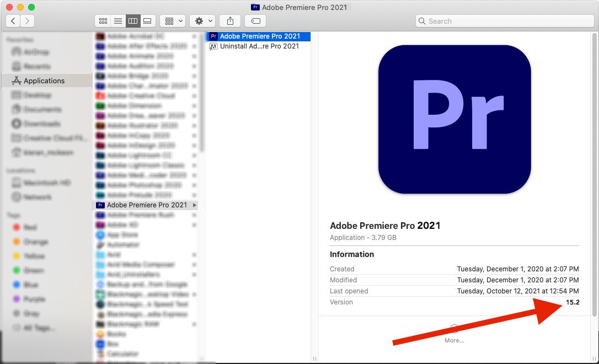
Task: Go forward with the right chevron button
Action: pos(27,21)
